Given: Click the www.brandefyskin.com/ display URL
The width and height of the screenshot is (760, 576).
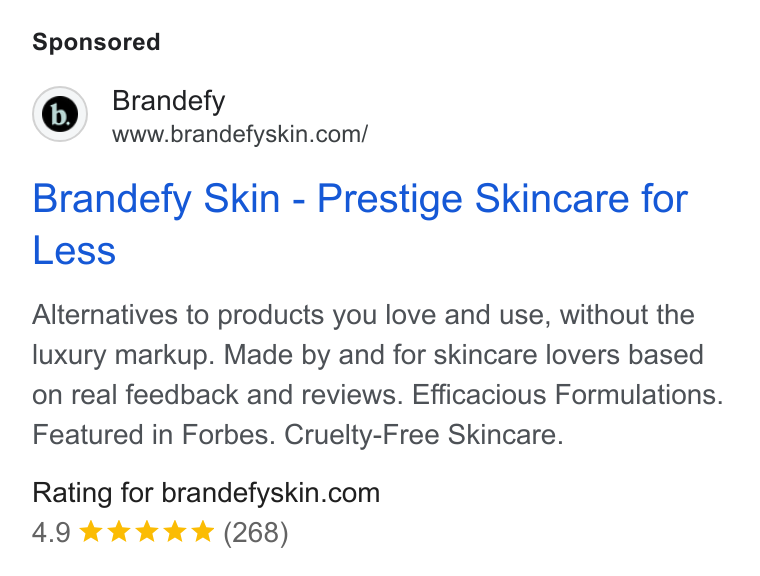Looking at the screenshot, I should tap(240, 134).
